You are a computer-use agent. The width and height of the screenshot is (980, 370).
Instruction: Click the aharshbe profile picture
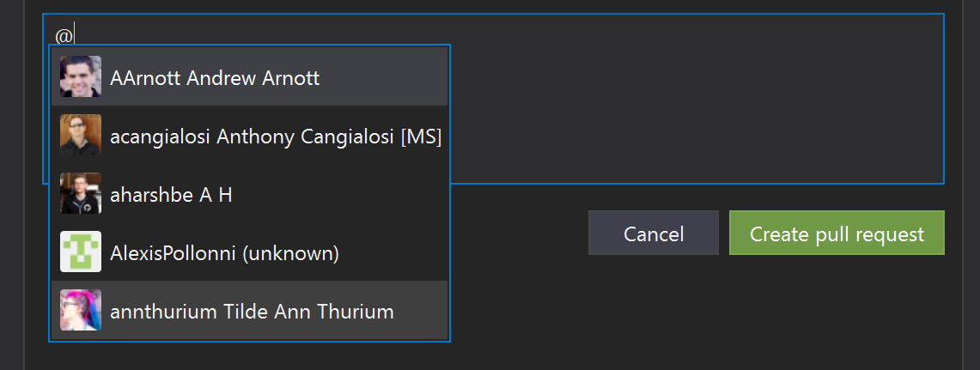pyautogui.click(x=81, y=193)
